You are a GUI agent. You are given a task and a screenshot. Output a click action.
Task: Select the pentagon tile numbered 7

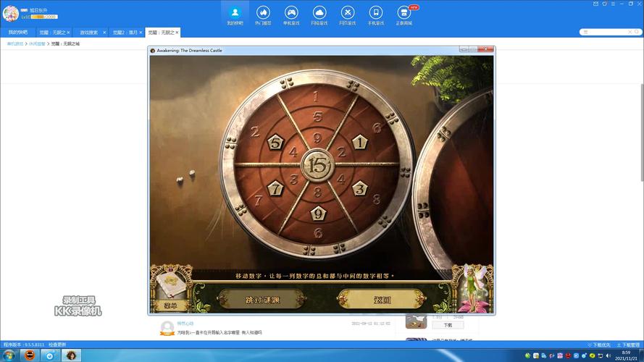point(275,189)
